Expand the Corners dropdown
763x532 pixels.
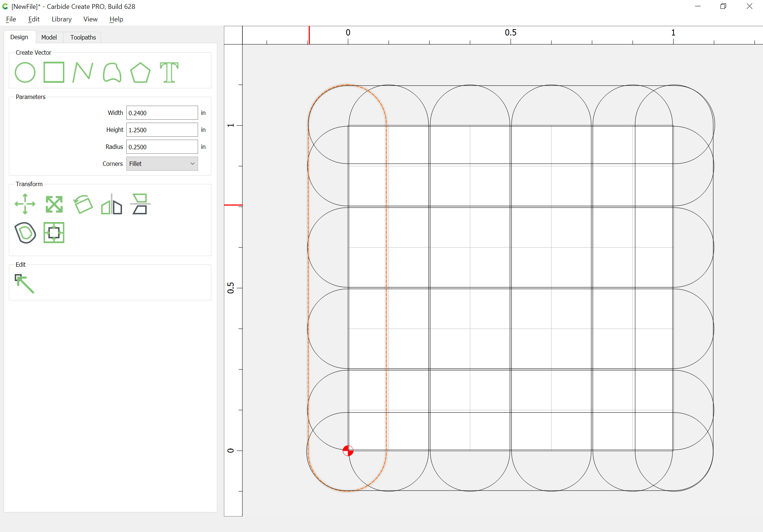pyautogui.click(x=162, y=164)
